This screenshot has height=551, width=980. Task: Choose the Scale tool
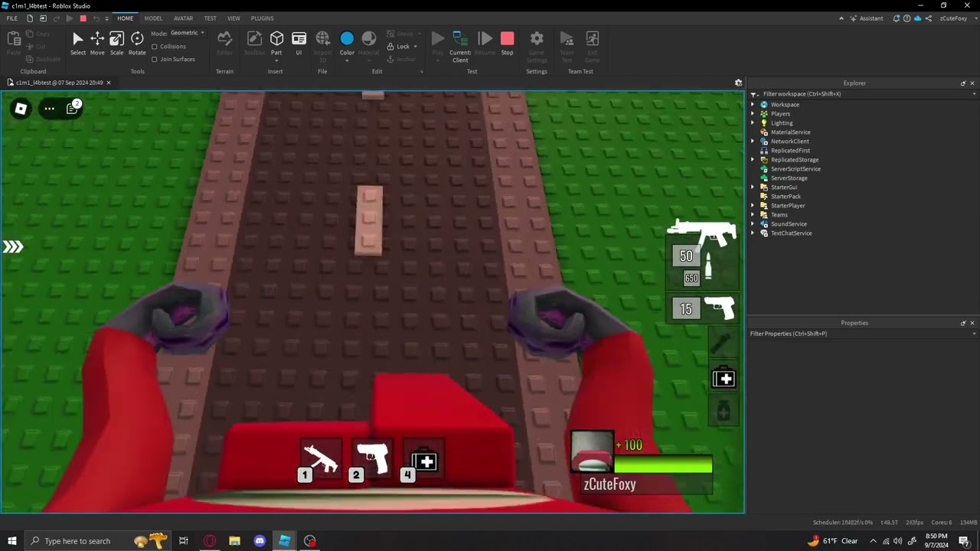(116, 44)
